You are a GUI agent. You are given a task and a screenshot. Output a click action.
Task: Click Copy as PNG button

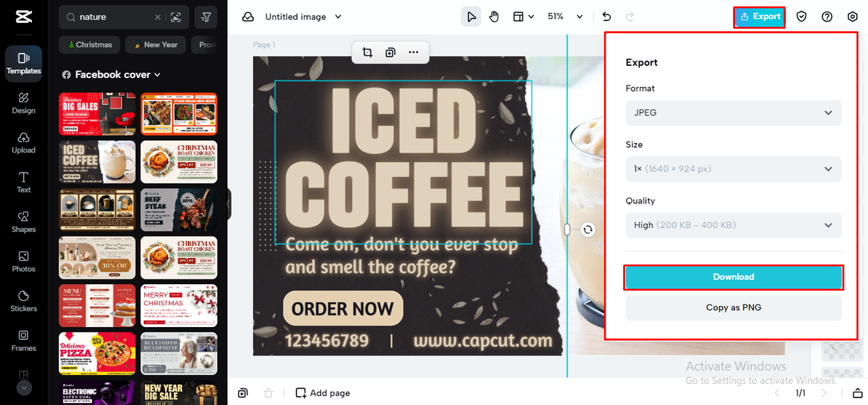pos(733,307)
